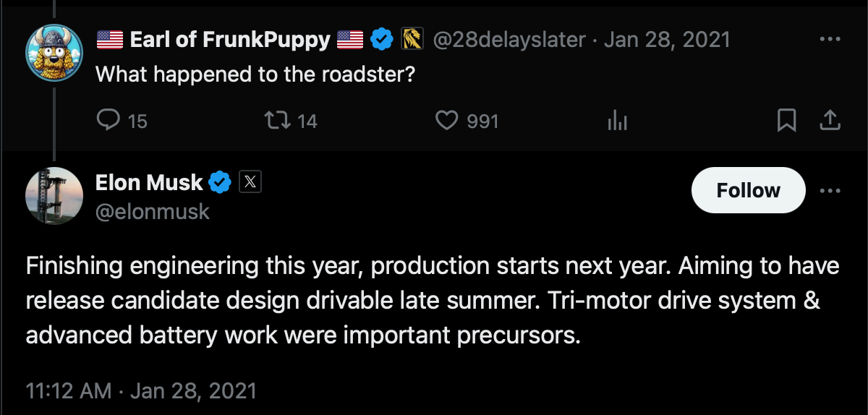The image size is (868, 415).
Task: Click the lion affiliate badge by FrunkPuppy
Action: [412, 40]
